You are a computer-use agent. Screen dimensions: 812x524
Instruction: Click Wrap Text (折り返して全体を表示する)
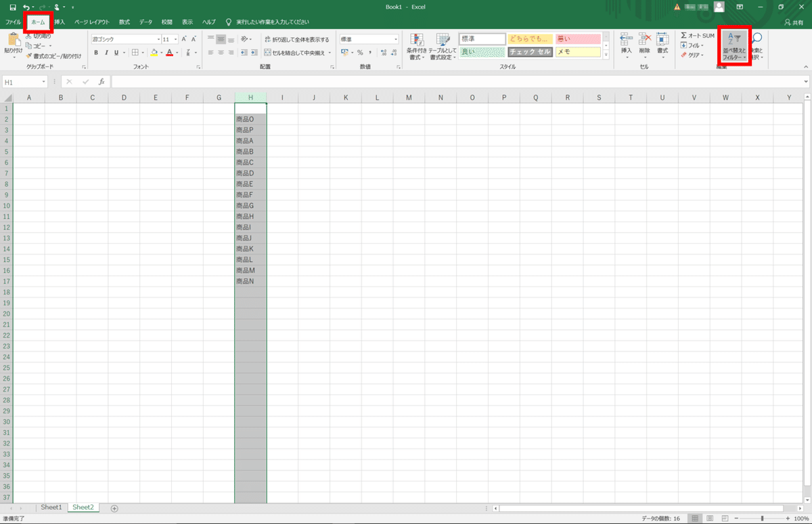tap(297, 39)
